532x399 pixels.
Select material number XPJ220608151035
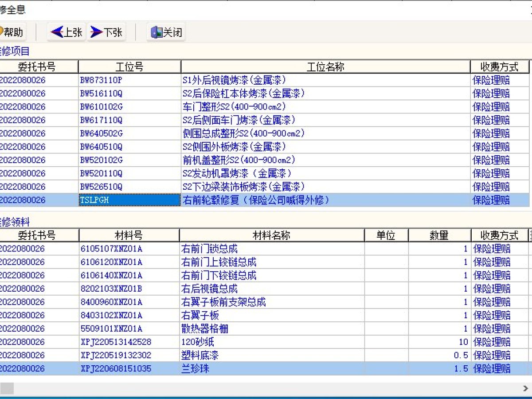116,368
